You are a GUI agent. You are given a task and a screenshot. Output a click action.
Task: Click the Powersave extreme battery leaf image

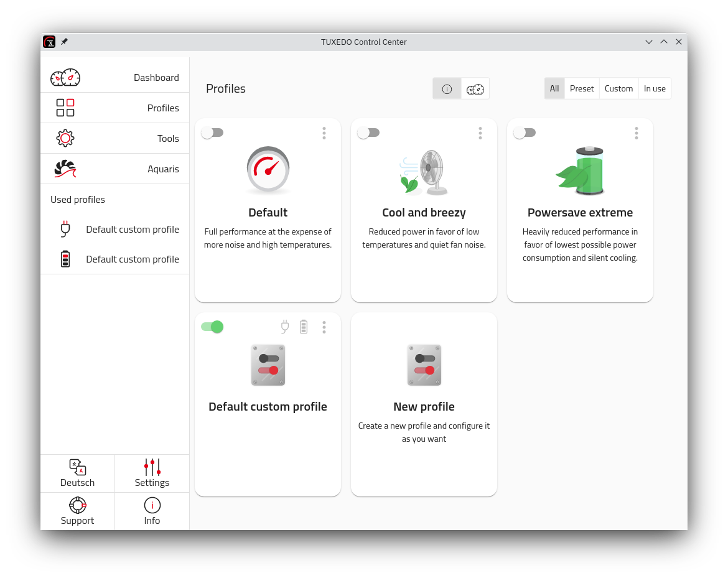coord(580,171)
